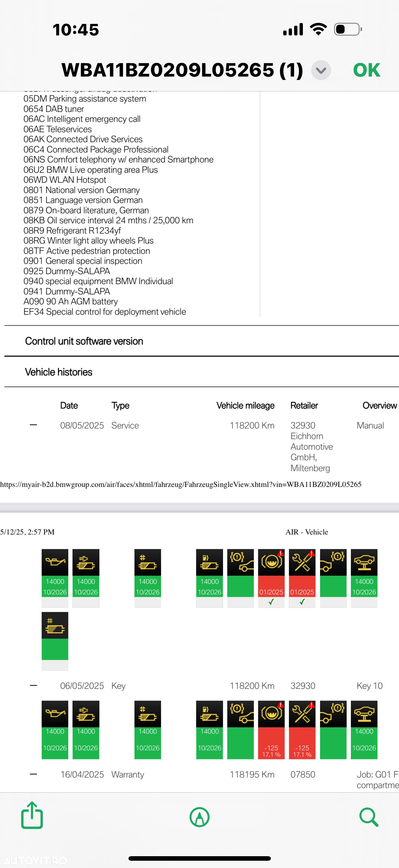The height and width of the screenshot is (868, 399).
Task: Click red tools icon dated 01/2025
Action: (302, 578)
